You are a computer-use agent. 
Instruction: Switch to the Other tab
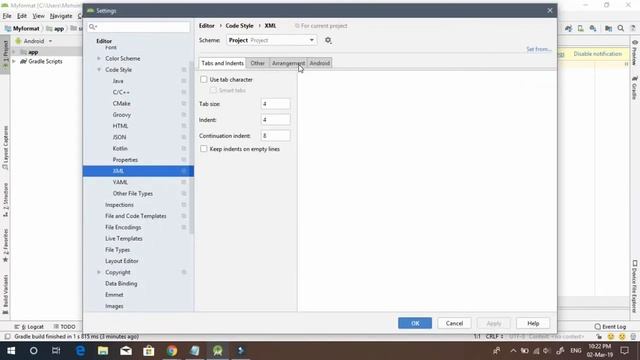(257, 63)
